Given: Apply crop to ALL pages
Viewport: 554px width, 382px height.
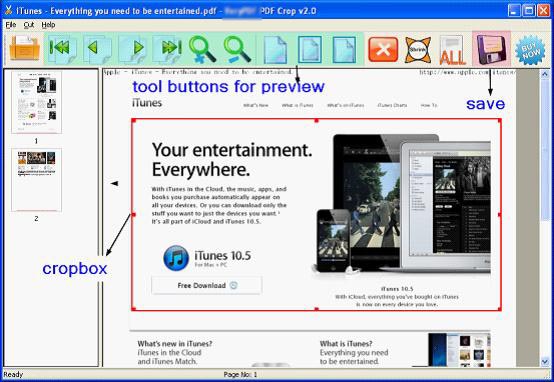Looking at the screenshot, I should point(452,50).
